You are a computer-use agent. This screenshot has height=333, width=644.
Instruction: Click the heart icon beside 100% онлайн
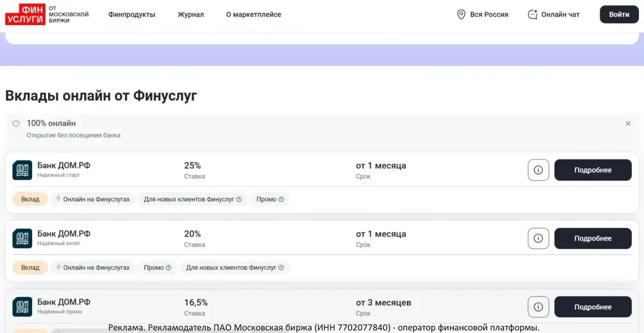(16, 124)
